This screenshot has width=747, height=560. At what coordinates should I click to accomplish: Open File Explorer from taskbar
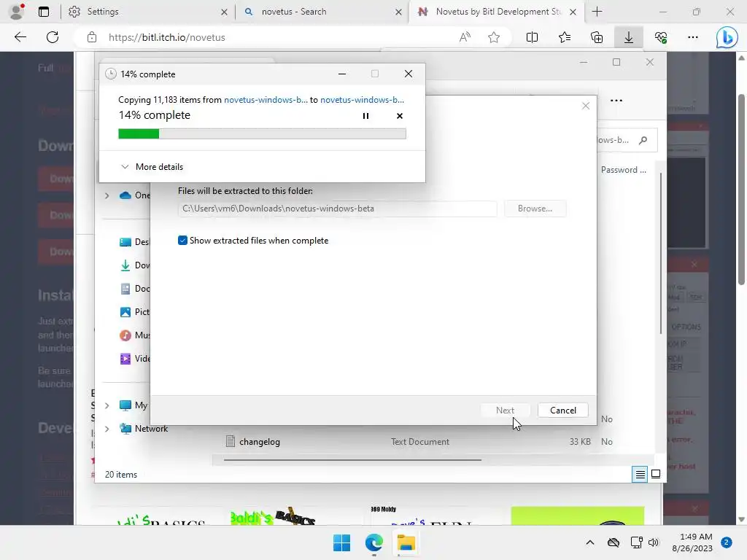(x=406, y=542)
